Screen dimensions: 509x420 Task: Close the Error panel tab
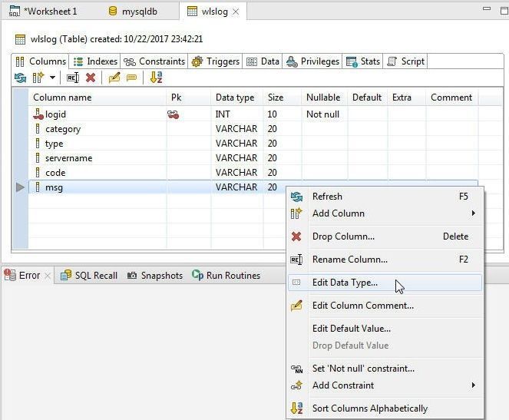[x=48, y=276]
